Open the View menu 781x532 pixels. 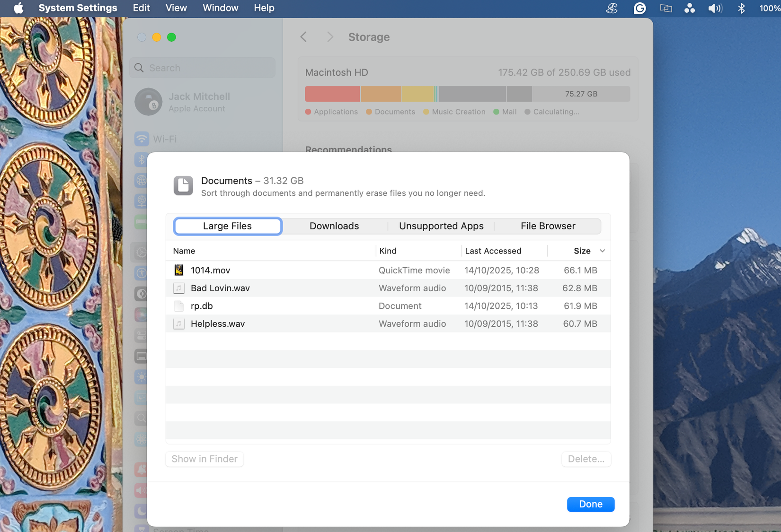coord(175,8)
